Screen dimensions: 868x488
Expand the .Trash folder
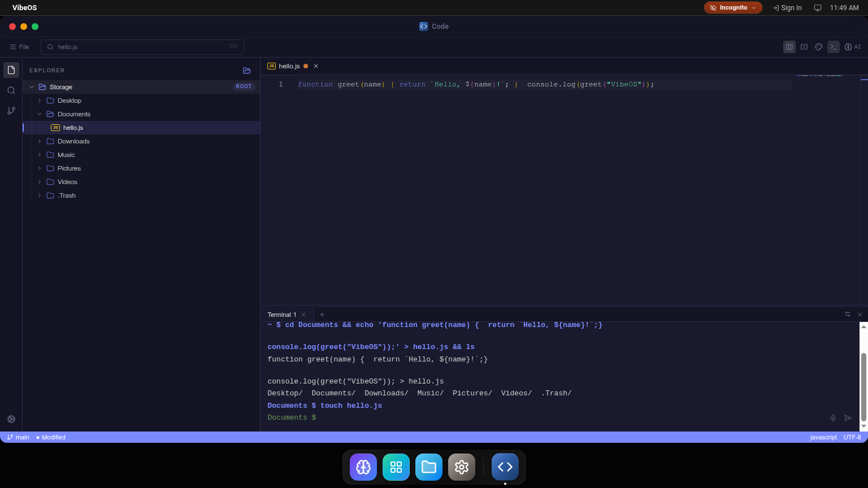[x=40, y=195]
